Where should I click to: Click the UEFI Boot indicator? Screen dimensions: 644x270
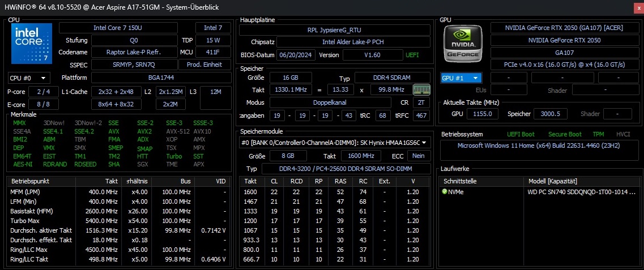tap(520, 134)
